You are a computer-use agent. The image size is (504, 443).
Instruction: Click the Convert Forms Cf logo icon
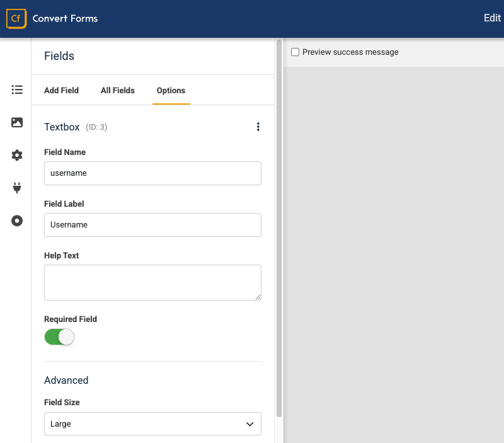pos(16,19)
